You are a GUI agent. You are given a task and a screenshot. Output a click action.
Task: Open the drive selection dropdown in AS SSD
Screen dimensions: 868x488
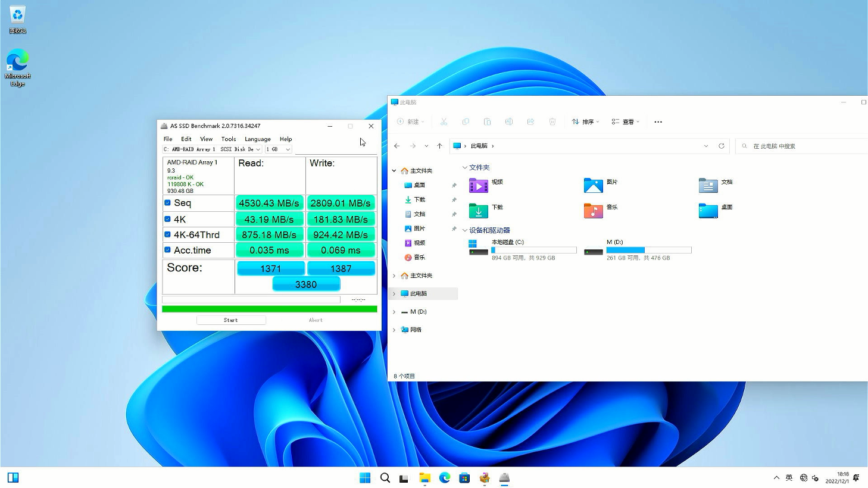[x=213, y=149]
